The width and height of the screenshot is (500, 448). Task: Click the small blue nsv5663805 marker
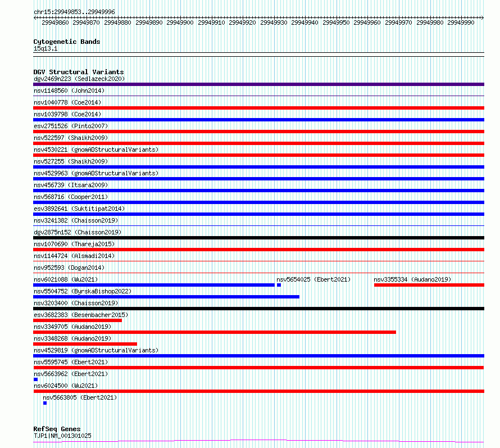point(45,403)
